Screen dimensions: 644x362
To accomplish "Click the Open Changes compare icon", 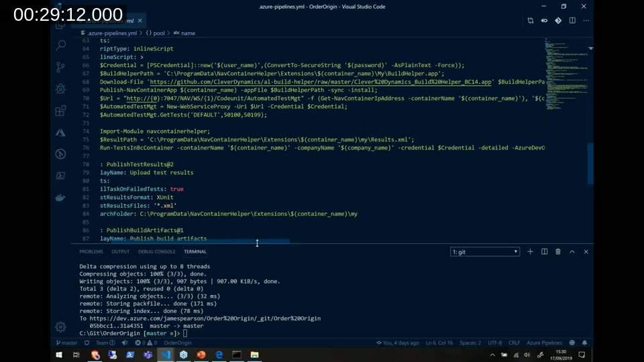I will tap(530, 21).
